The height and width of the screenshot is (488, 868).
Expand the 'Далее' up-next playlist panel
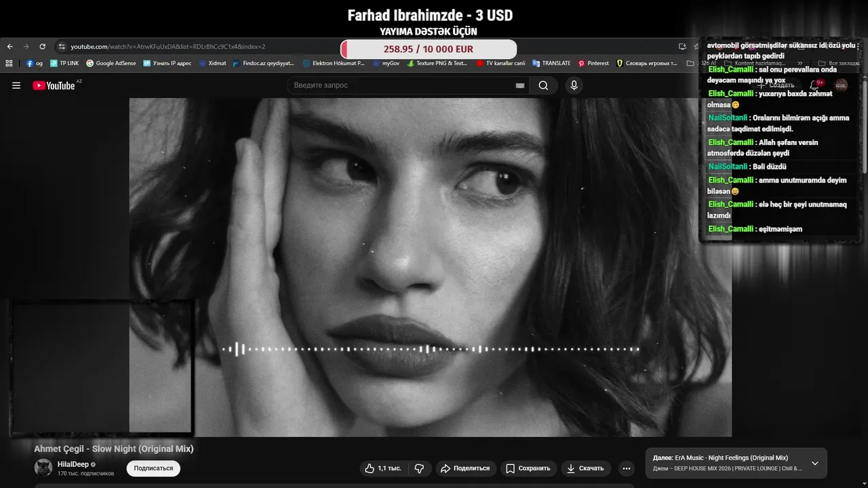click(x=815, y=464)
